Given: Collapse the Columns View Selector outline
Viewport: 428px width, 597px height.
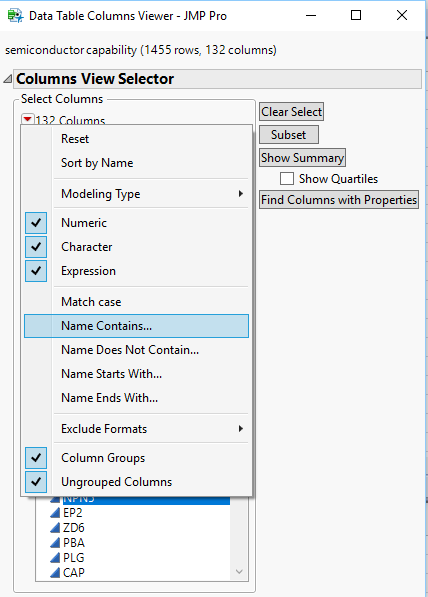Looking at the screenshot, I should (8, 79).
